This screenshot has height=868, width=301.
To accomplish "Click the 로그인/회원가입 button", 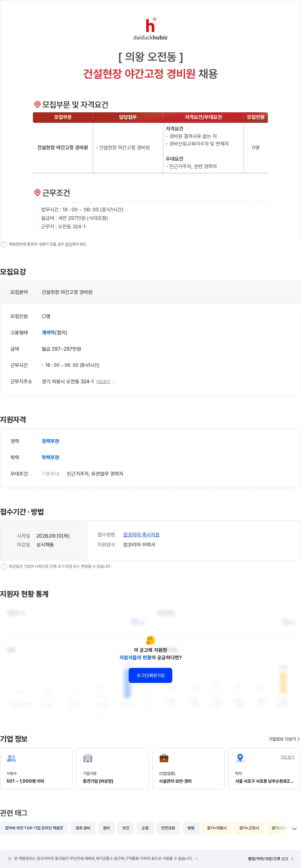I will pyautogui.click(x=150, y=675).
